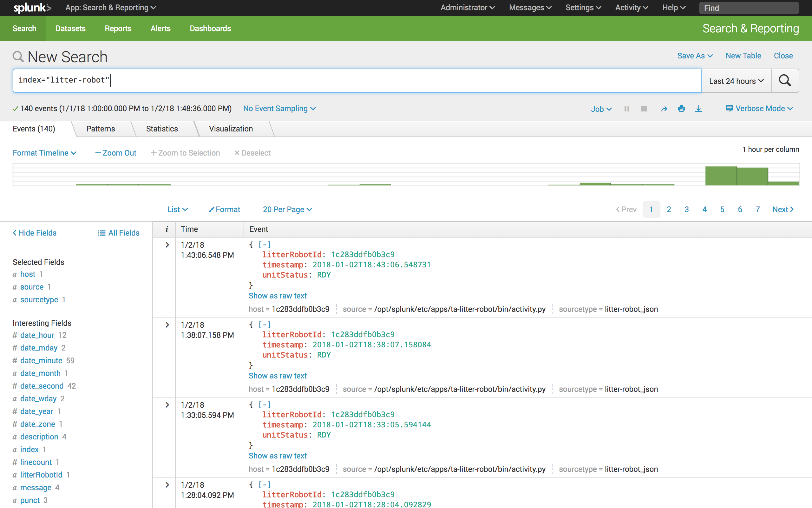Run search with magnifier button

click(x=785, y=81)
